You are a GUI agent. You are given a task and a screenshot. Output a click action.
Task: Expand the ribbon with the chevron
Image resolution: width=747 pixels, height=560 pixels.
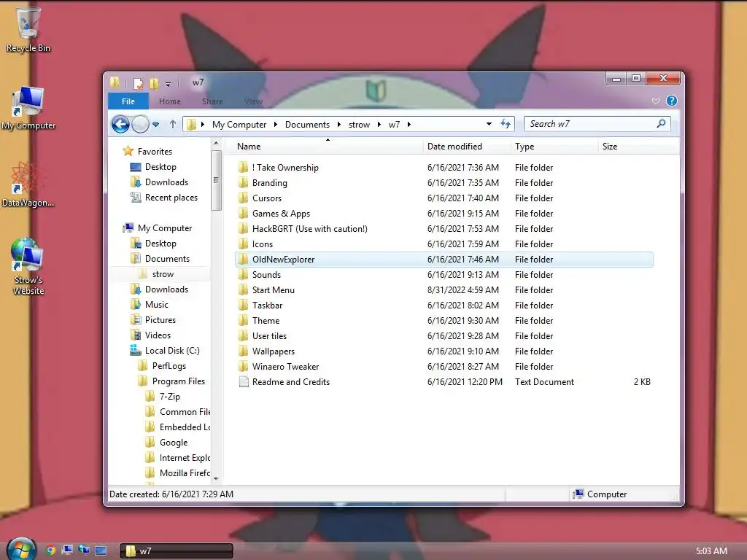click(x=656, y=101)
